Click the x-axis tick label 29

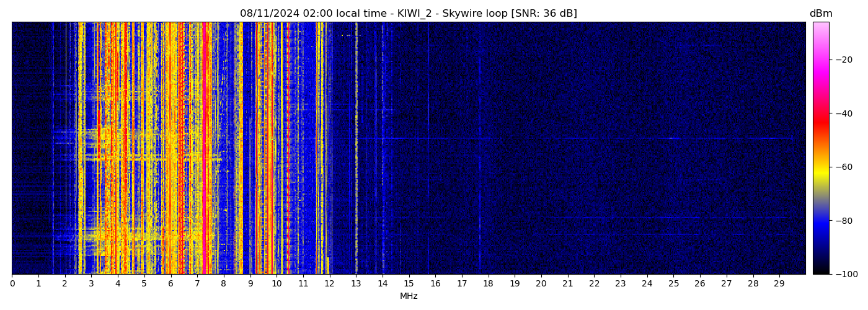[x=779, y=284]
